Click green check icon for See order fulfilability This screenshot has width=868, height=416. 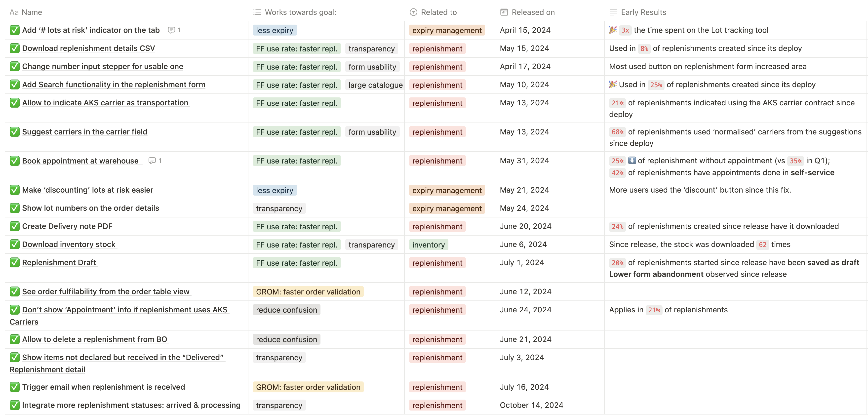[x=14, y=291]
